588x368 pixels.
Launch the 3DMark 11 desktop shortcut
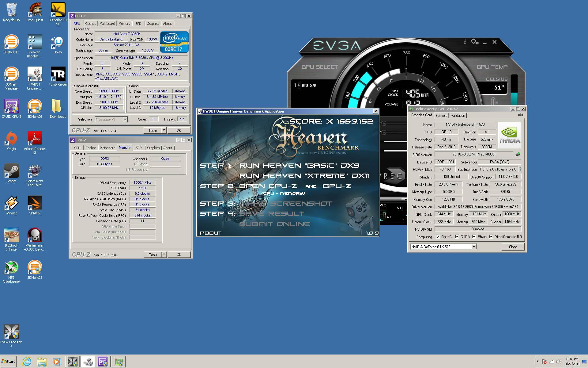(11, 44)
